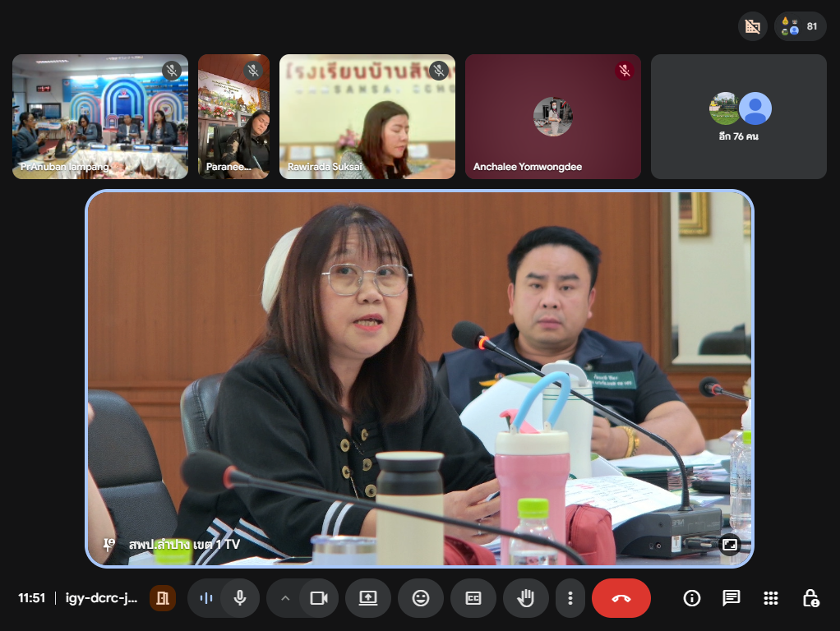The height and width of the screenshot is (631, 840).
Task: Open the emoji reactions panel
Action: (x=421, y=598)
